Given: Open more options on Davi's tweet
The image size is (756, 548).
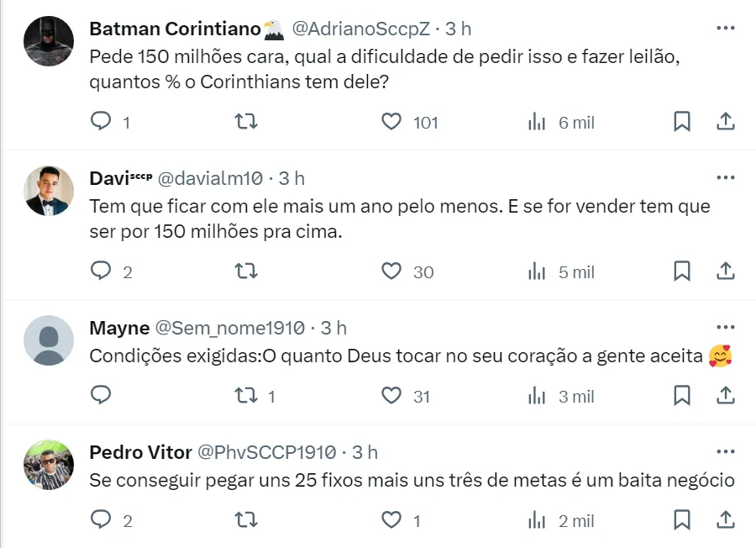Looking at the screenshot, I should point(726,177).
